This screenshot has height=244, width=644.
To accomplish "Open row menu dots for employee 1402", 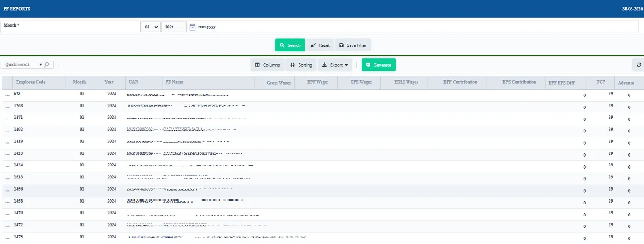I will click(7, 131).
